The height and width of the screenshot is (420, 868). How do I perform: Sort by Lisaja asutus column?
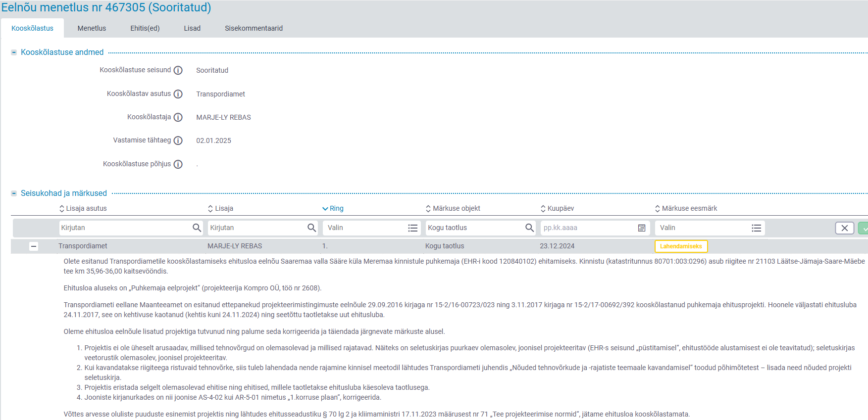click(x=83, y=208)
